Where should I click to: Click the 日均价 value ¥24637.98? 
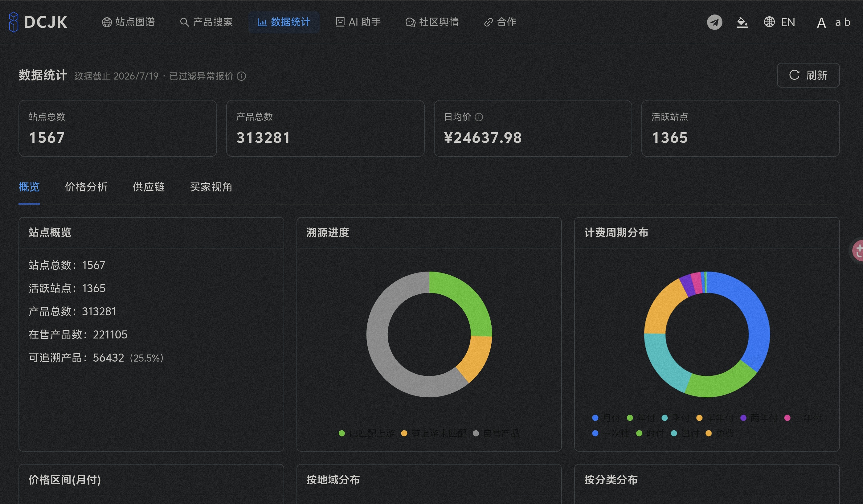(483, 138)
